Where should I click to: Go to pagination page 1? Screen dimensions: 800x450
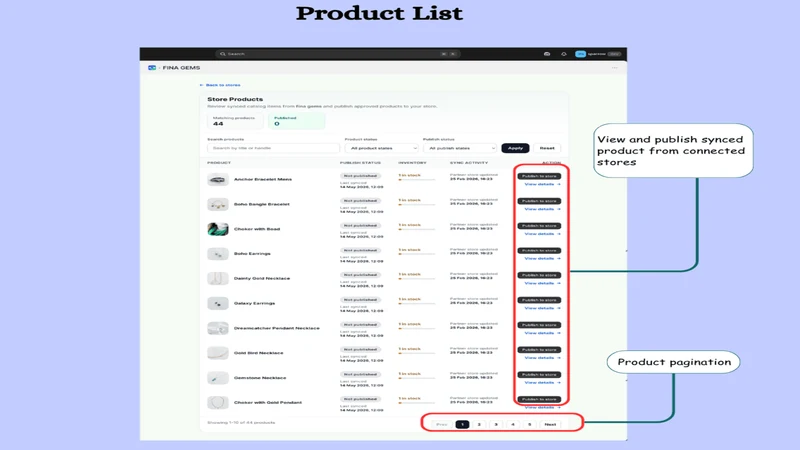coord(462,424)
